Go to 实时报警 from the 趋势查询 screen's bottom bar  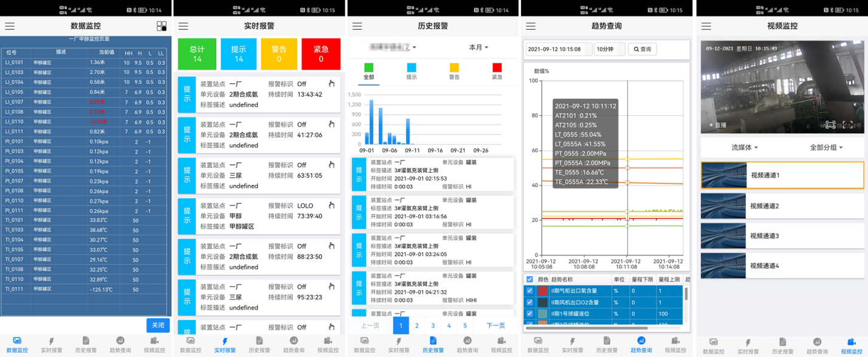[x=572, y=345]
